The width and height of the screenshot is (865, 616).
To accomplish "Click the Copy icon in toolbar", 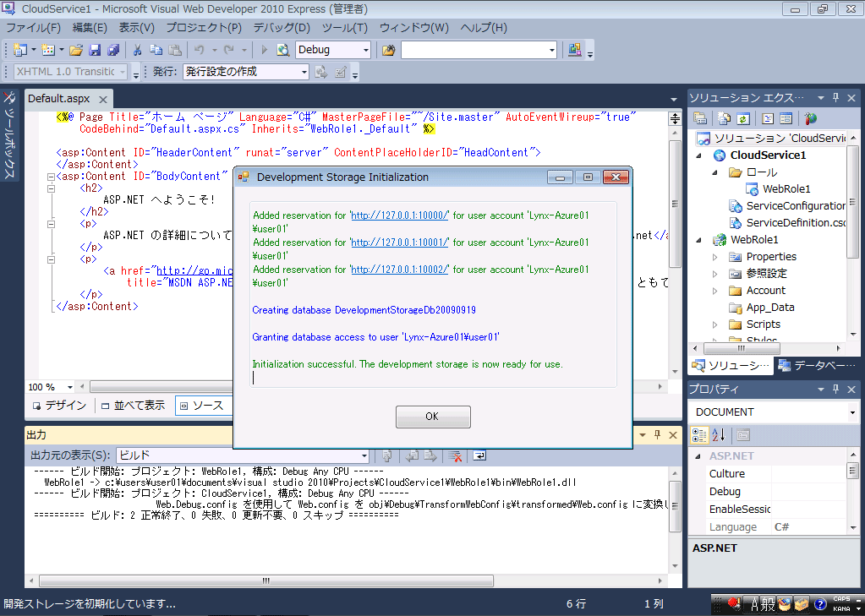I will [156, 50].
